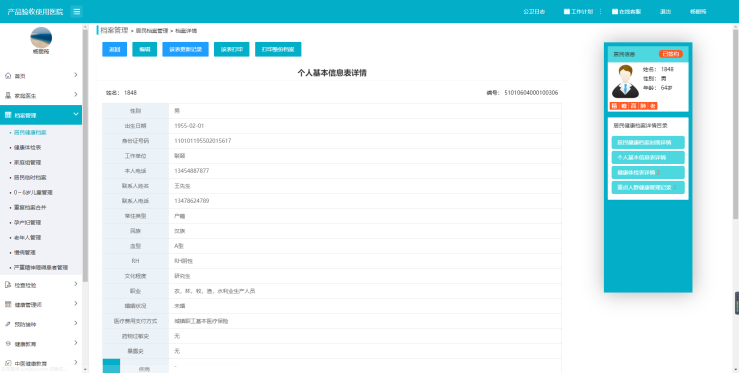Expand the 首页 menu chevron
740x374 pixels.
[76, 75]
